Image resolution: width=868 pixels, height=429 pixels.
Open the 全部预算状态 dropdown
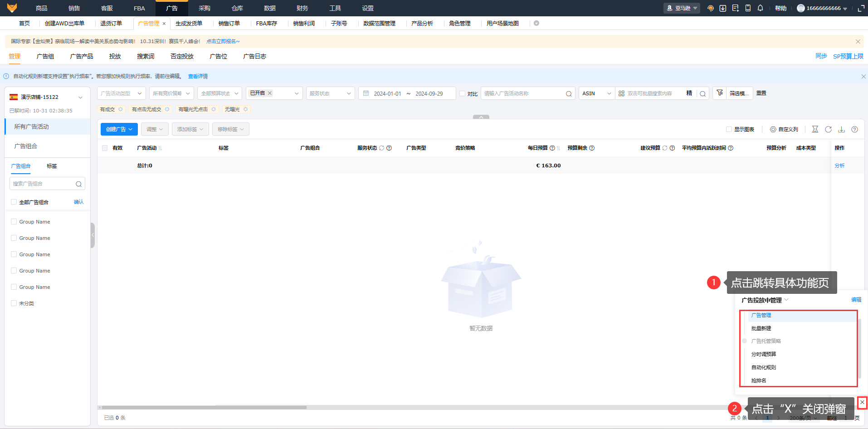point(219,93)
